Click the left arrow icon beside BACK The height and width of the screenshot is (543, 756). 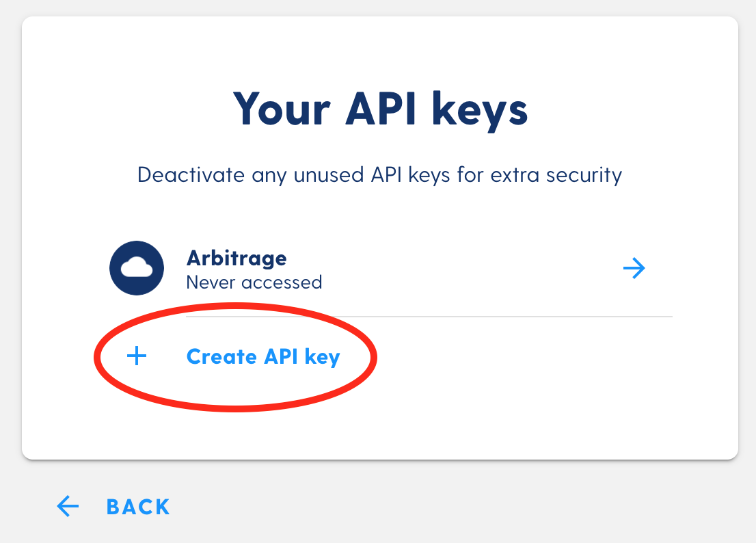click(x=68, y=506)
